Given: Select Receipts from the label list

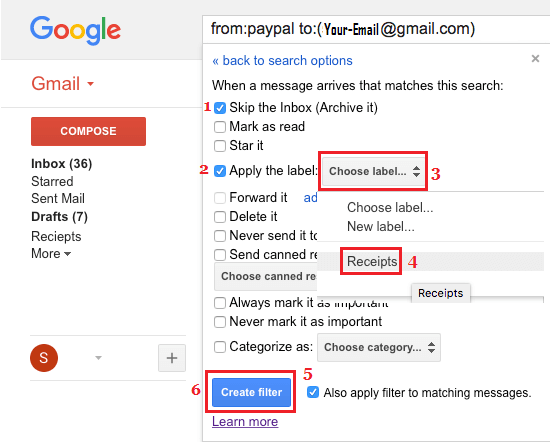Looking at the screenshot, I should coord(372,261).
